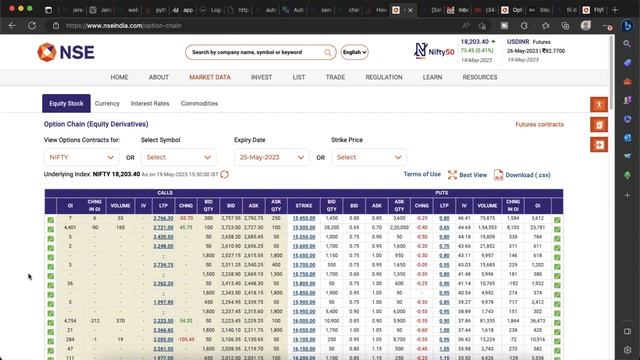Viewport: 640px width, 360px height.
Task: Toggle the calls checkbox for strike 15,800.00
Action: [51, 285]
